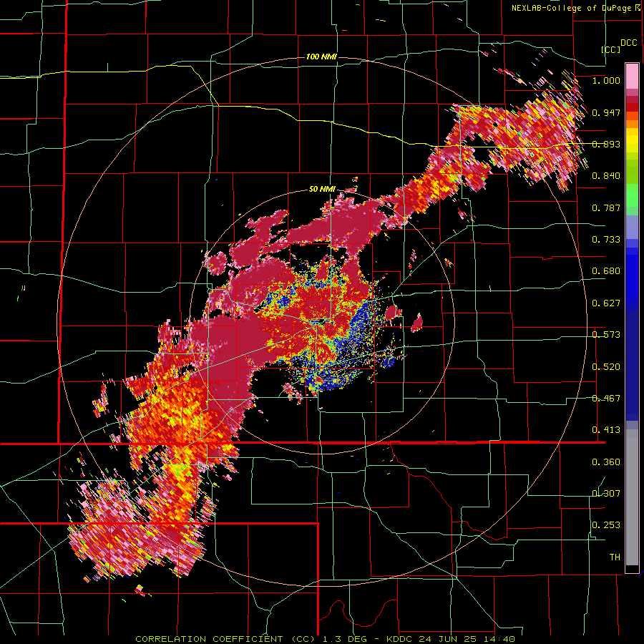Click the 100 NMI range ring label

(x=321, y=57)
